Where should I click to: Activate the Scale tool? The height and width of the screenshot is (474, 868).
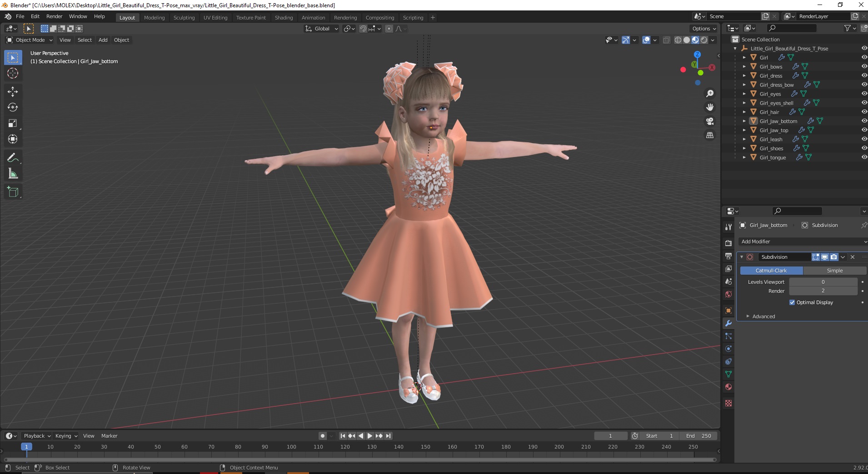13,123
